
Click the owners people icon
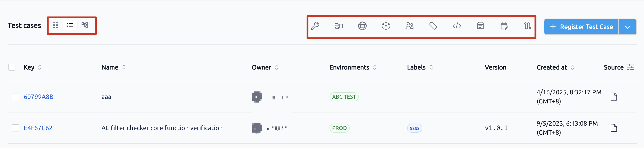tap(410, 26)
